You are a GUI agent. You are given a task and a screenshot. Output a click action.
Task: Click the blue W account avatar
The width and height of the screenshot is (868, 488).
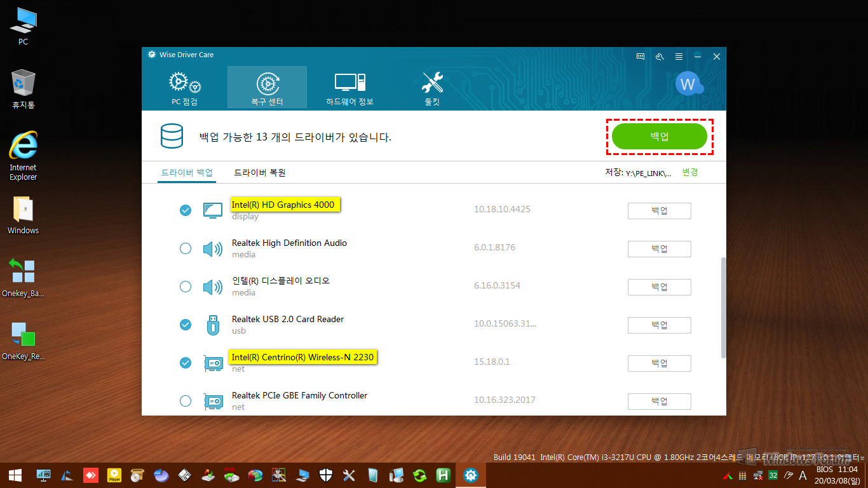(688, 84)
